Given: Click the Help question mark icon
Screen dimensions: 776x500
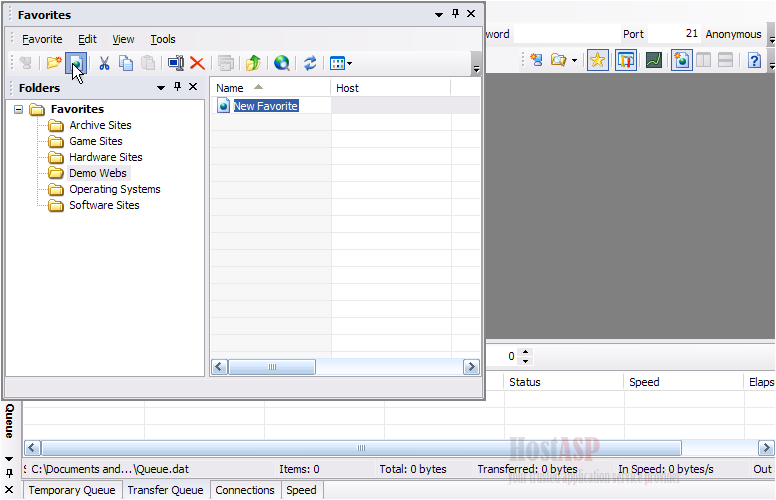Looking at the screenshot, I should click(x=754, y=60).
